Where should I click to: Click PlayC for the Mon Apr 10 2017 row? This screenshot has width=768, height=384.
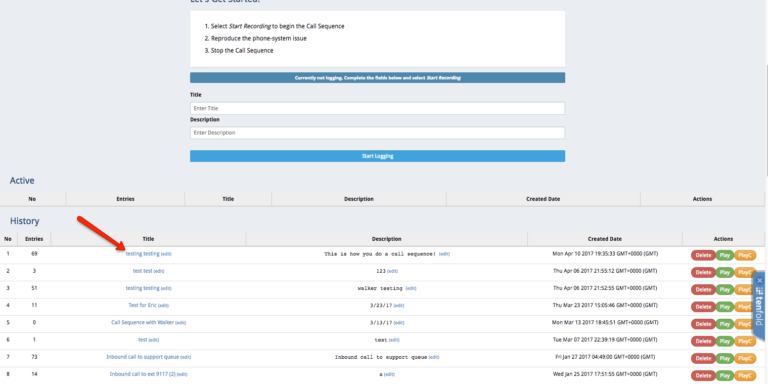pyautogui.click(x=745, y=255)
